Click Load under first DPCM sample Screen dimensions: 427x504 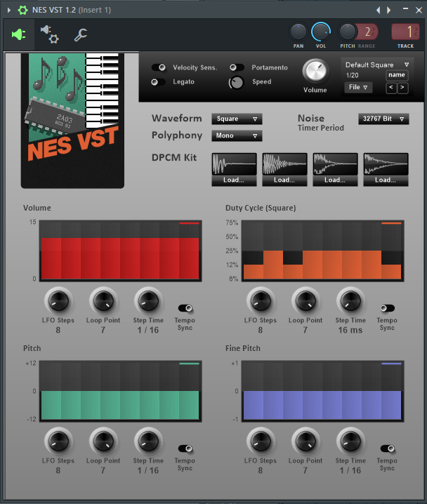click(x=234, y=180)
